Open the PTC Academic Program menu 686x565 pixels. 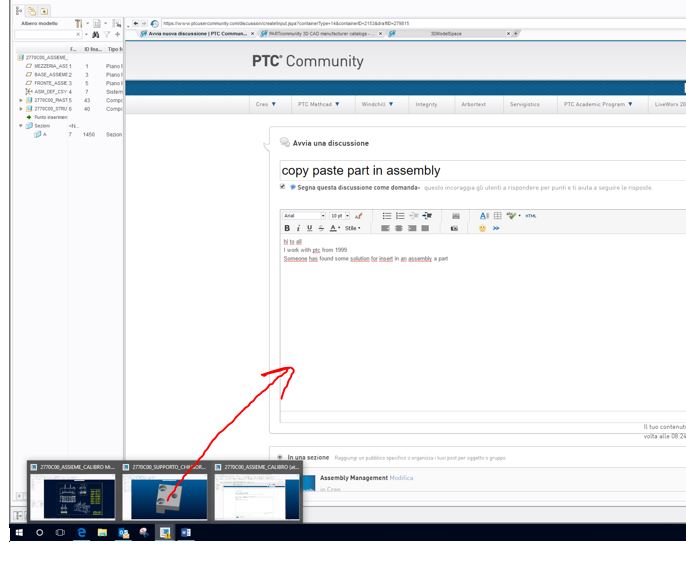click(598, 104)
